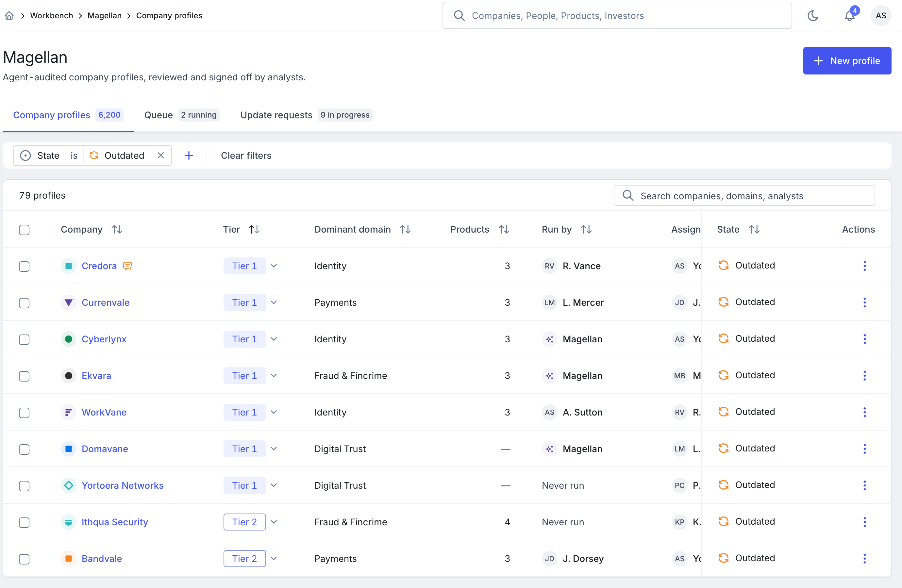Focus Search companies, domains, analysts field
Screen dimensions: 902x588
[x=744, y=195]
